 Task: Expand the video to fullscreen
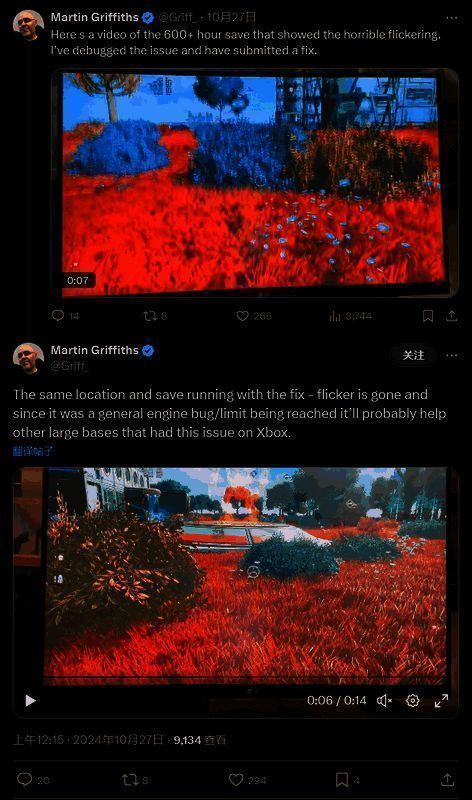click(x=441, y=701)
